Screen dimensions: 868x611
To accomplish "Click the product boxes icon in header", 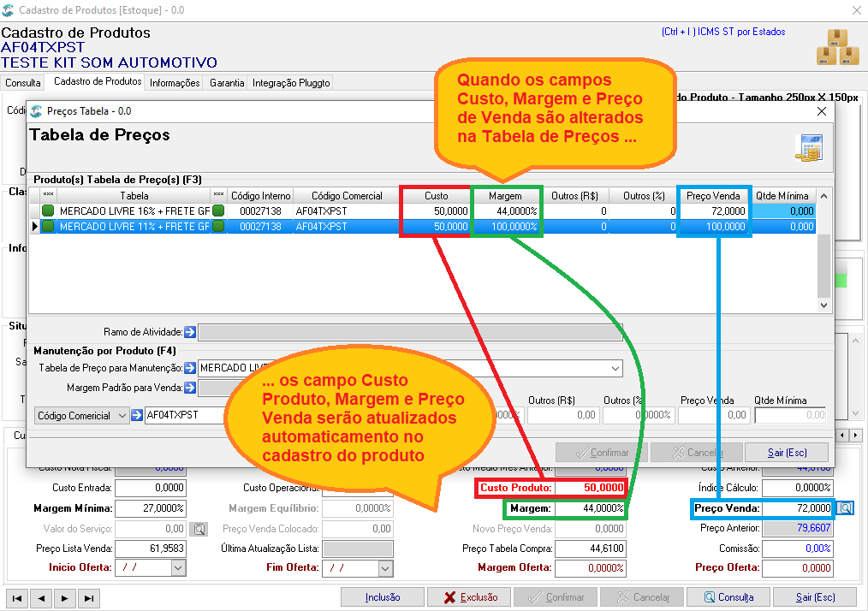I will point(837,47).
